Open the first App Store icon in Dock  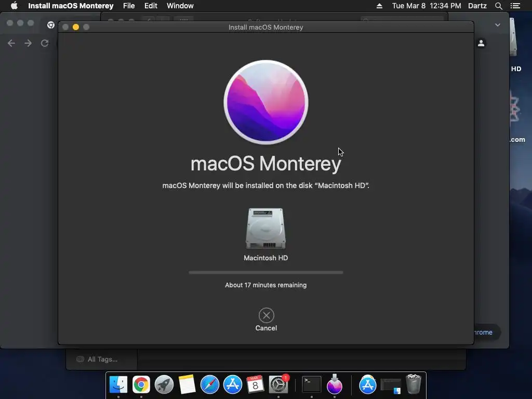233,384
